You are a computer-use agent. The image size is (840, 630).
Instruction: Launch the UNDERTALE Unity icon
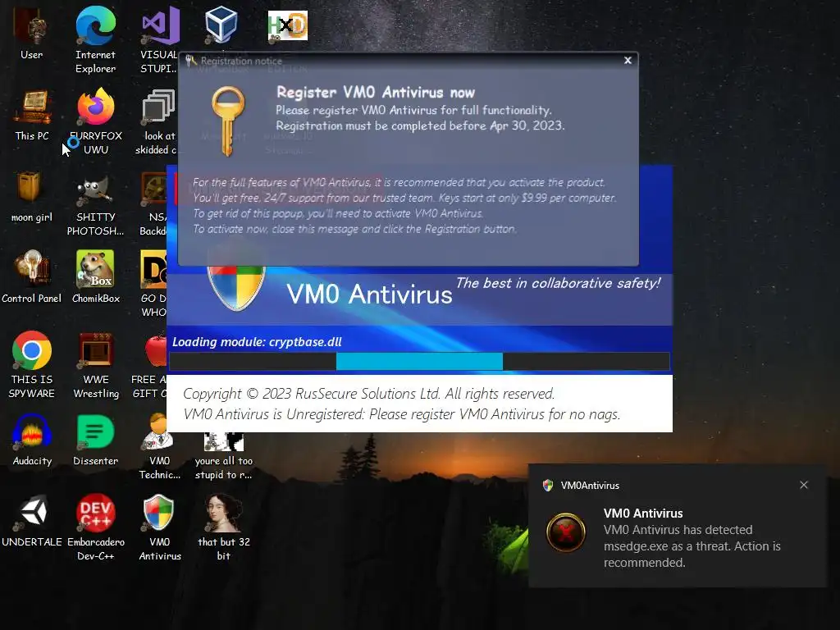[32, 521]
